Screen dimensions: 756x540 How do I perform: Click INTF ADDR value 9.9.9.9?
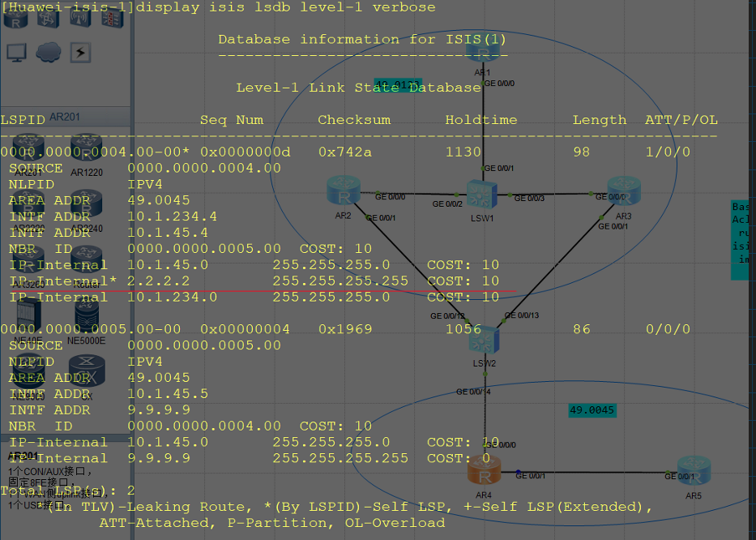click(159, 410)
